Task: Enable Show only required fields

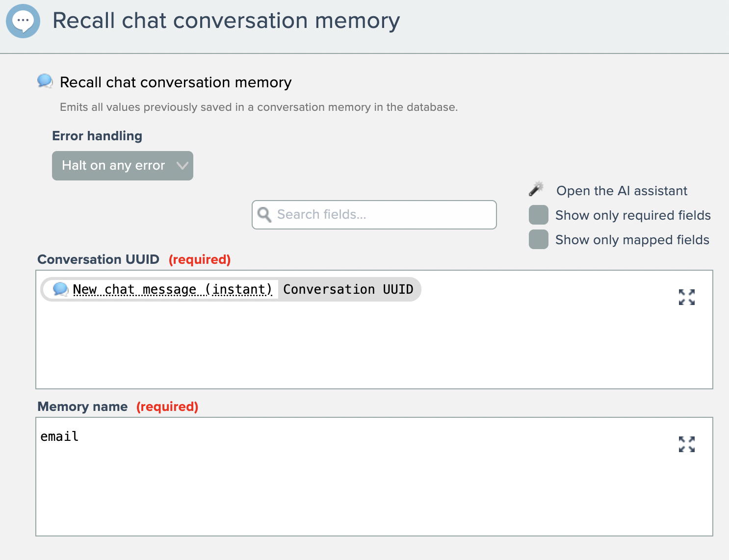Action: tap(538, 215)
